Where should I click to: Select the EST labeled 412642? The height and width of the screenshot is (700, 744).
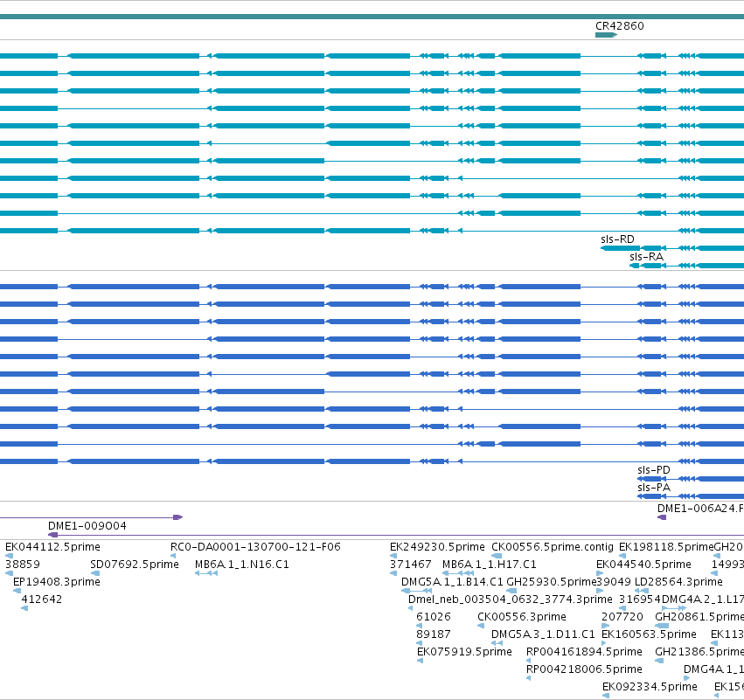point(42,599)
